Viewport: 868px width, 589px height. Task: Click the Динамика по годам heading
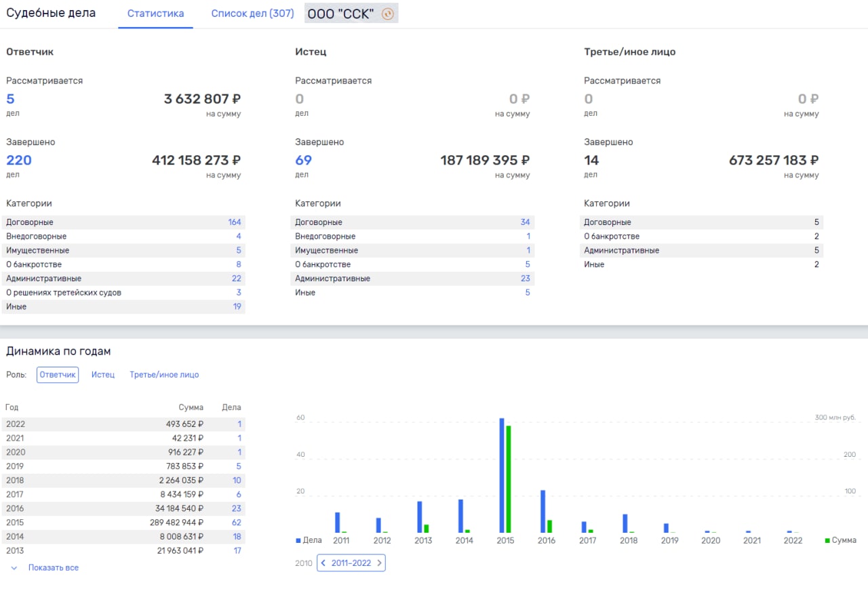(58, 351)
